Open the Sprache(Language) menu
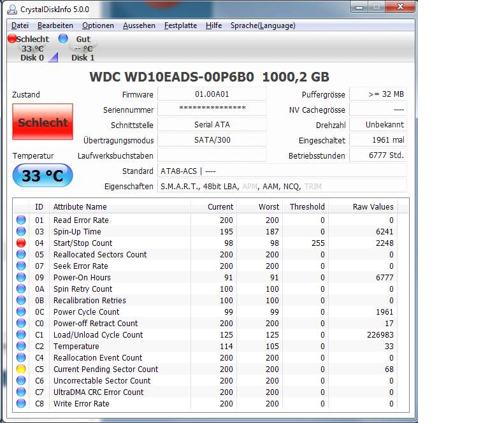This screenshot has width=504, height=423. tap(263, 25)
